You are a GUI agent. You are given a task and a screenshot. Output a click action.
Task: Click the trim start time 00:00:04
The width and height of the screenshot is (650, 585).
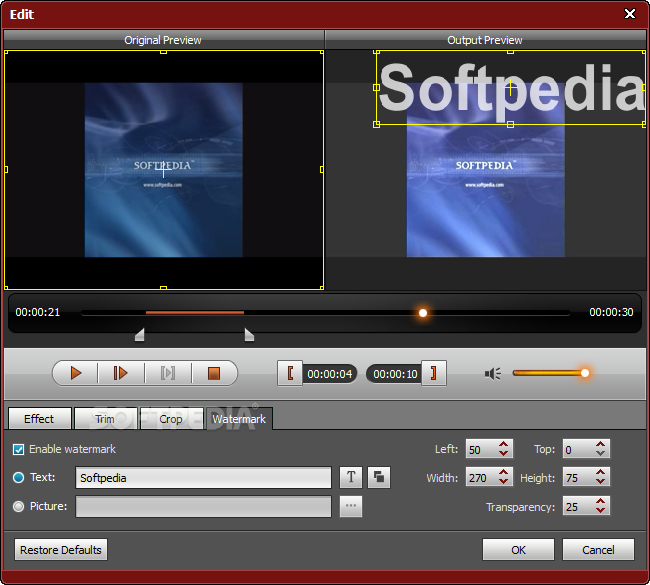330,374
